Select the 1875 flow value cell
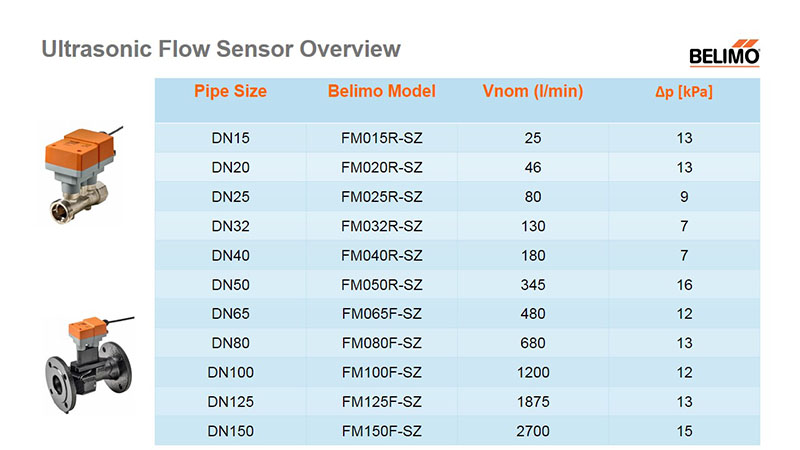The height and width of the screenshot is (450, 800). coord(533,402)
